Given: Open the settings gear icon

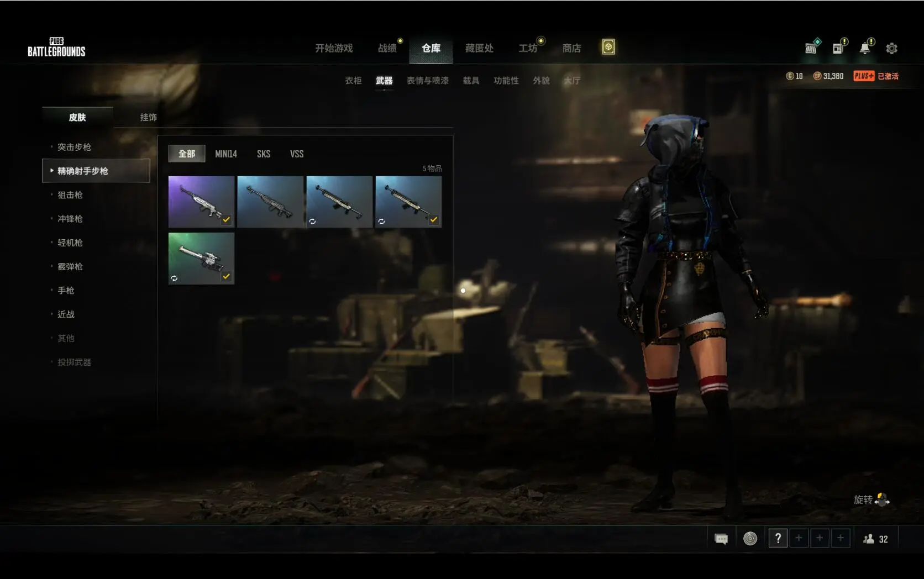Looking at the screenshot, I should 891,49.
